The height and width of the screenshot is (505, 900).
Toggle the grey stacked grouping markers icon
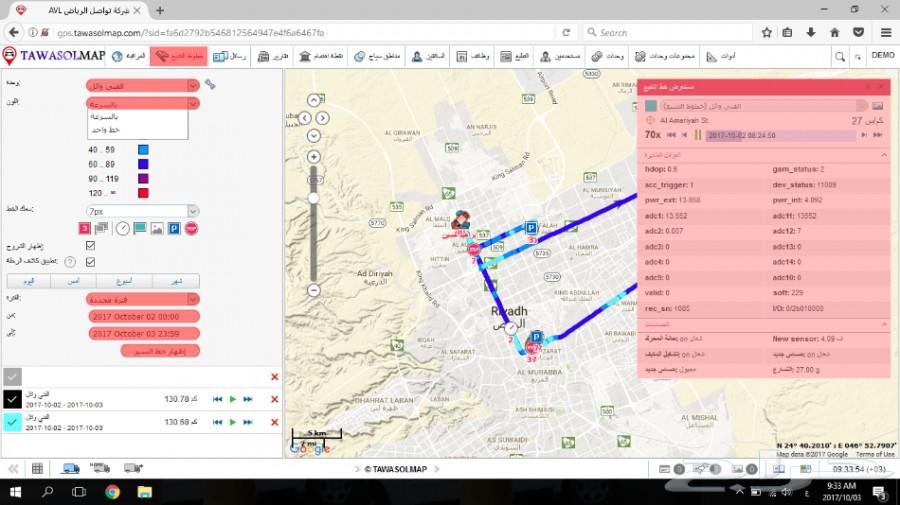point(102,228)
